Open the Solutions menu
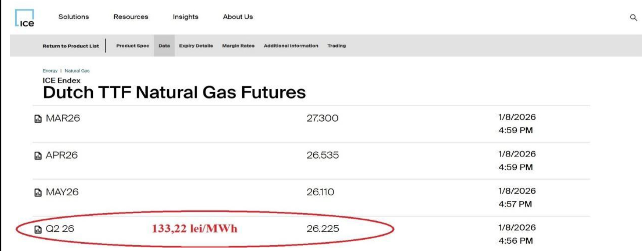 (74, 17)
